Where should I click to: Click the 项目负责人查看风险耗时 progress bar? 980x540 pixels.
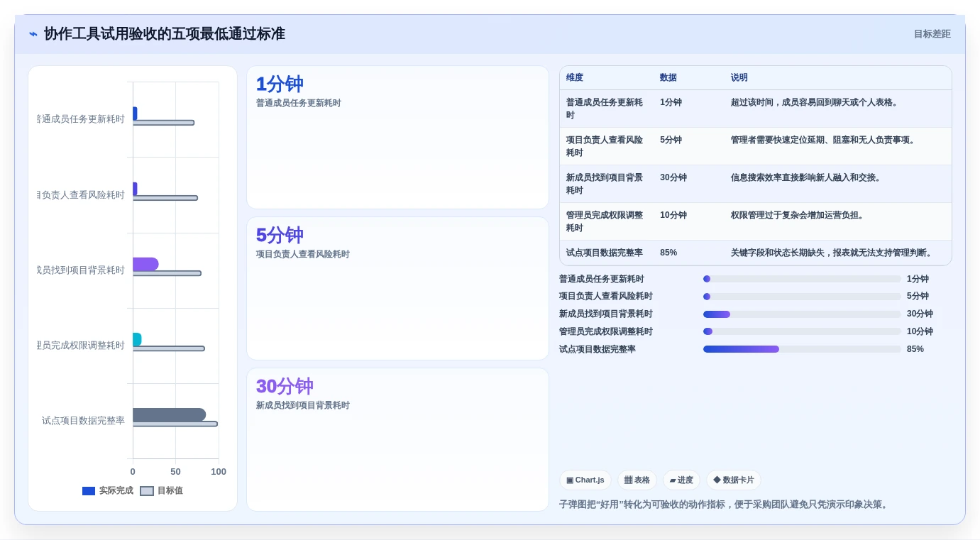click(x=802, y=296)
